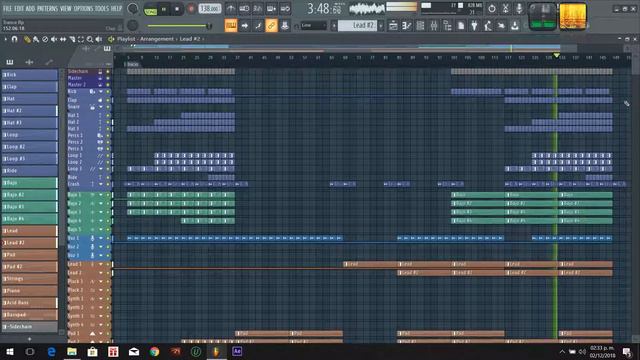640x360 pixels.
Task: Select the Slice tool
Action: point(72,39)
